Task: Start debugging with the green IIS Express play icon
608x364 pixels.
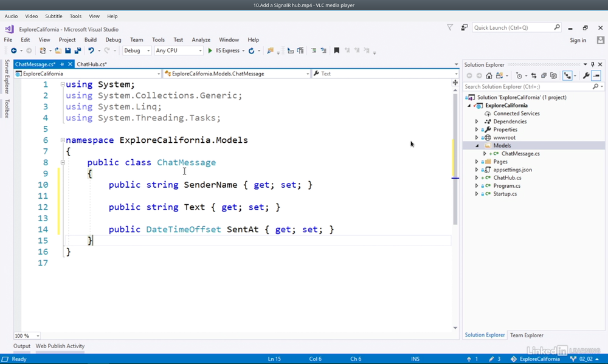Action: (210, 51)
